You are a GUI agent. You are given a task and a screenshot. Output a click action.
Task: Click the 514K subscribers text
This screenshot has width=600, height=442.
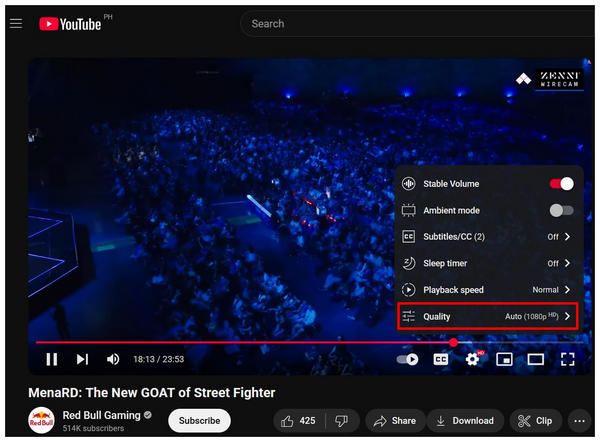pos(93,429)
